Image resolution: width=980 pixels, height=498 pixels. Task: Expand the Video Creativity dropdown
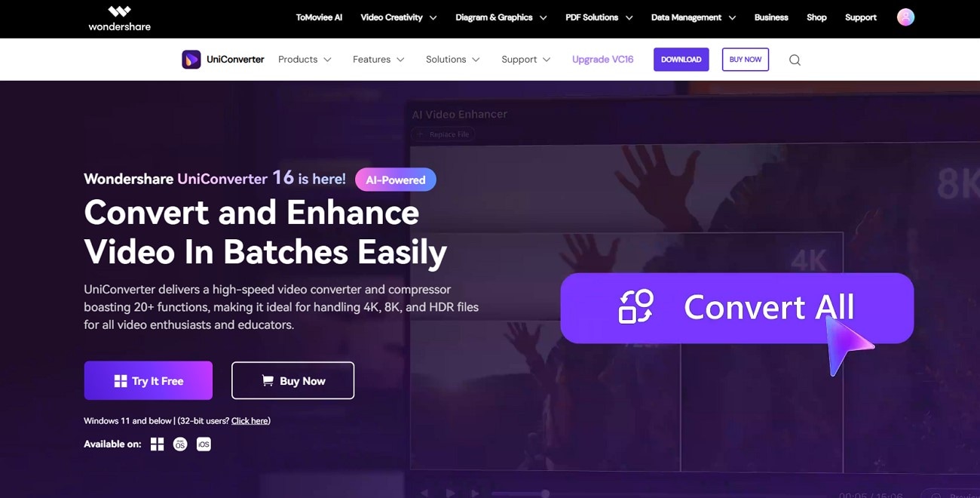click(398, 17)
